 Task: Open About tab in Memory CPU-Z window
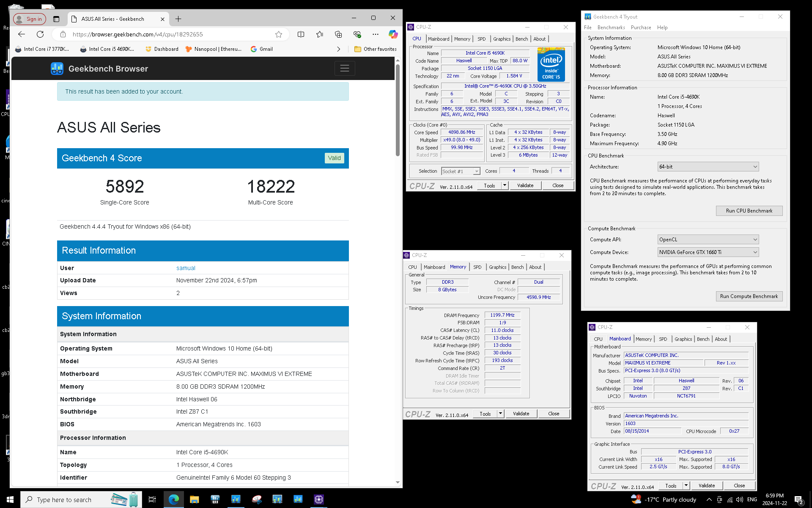pyautogui.click(x=535, y=267)
